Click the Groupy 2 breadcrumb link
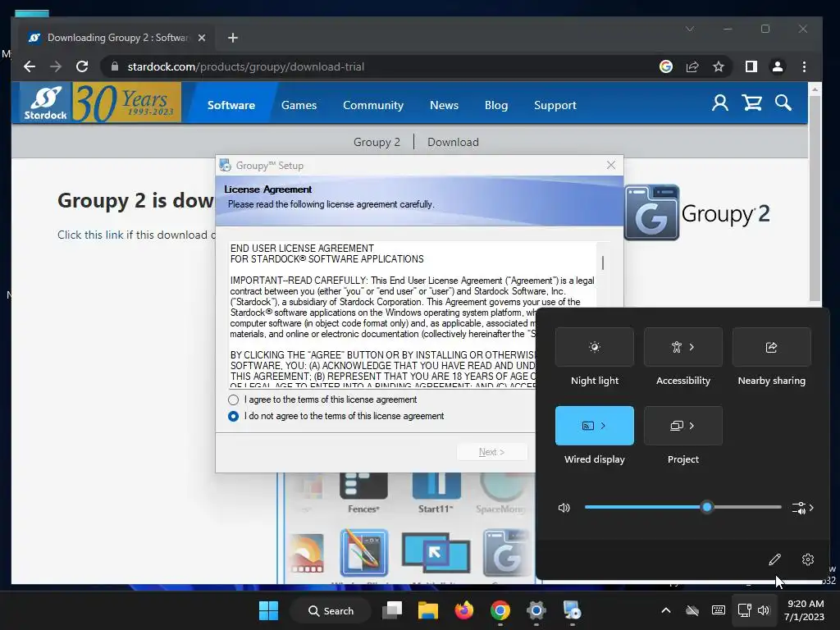Viewport: 840px width, 630px height. (377, 142)
